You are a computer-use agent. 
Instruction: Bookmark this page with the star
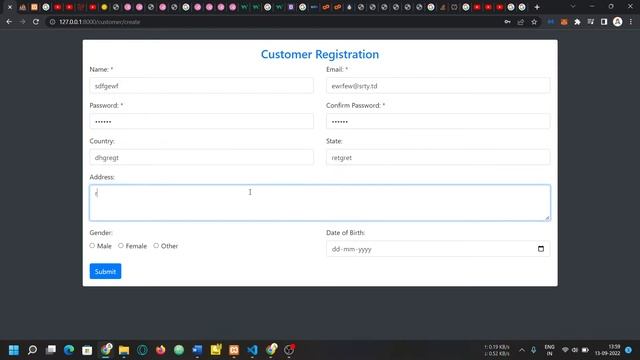[534, 22]
